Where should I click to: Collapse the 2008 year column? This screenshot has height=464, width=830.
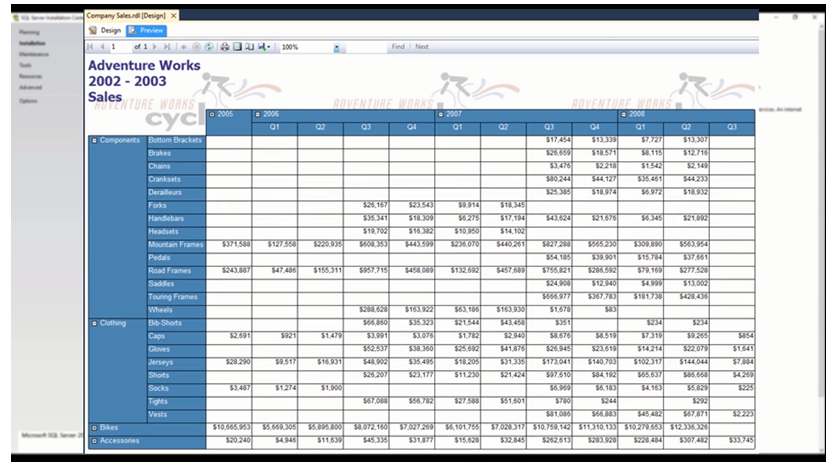(624, 114)
